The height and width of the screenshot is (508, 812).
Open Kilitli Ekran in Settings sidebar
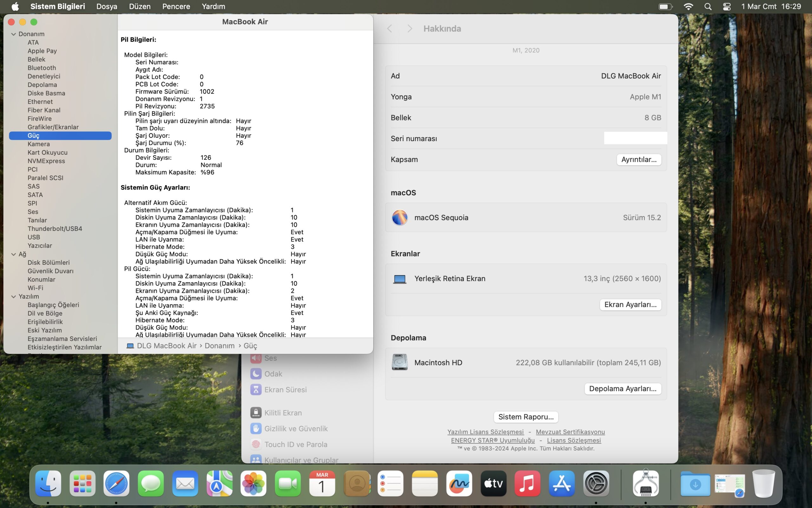(x=276, y=413)
